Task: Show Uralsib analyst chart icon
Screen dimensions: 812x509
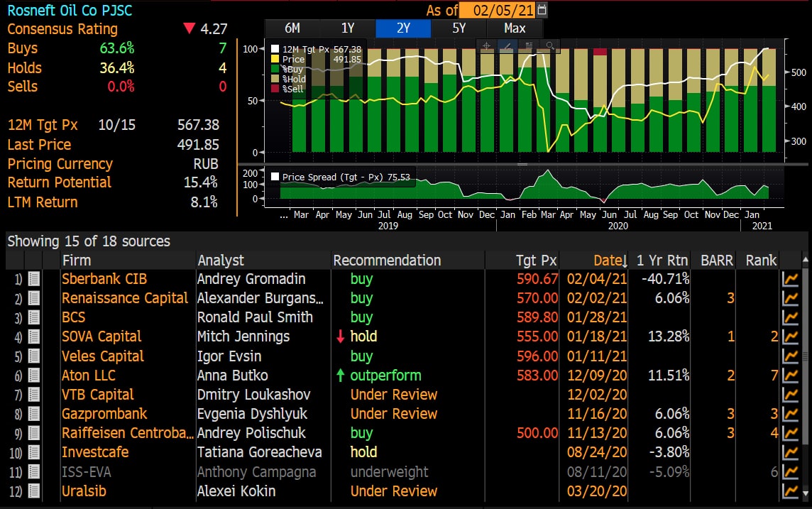Action: [x=790, y=491]
